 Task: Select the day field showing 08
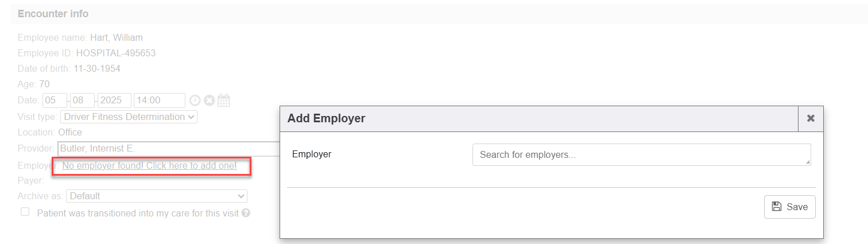pos(82,100)
